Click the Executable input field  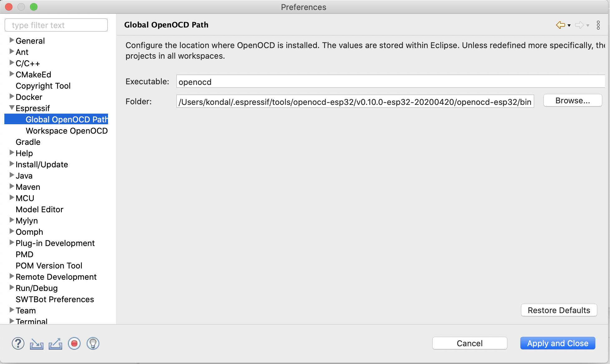click(390, 82)
